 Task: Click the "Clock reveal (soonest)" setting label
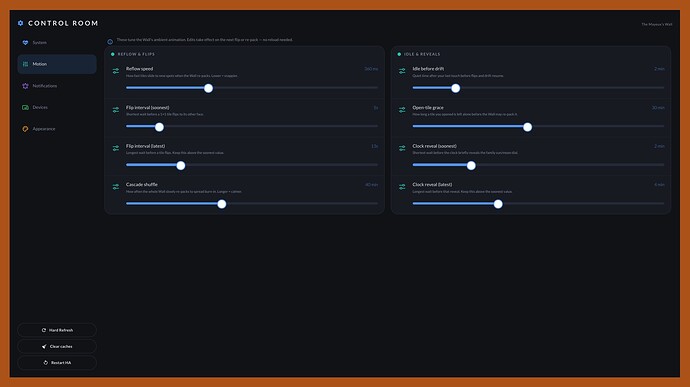coord(434,146)
